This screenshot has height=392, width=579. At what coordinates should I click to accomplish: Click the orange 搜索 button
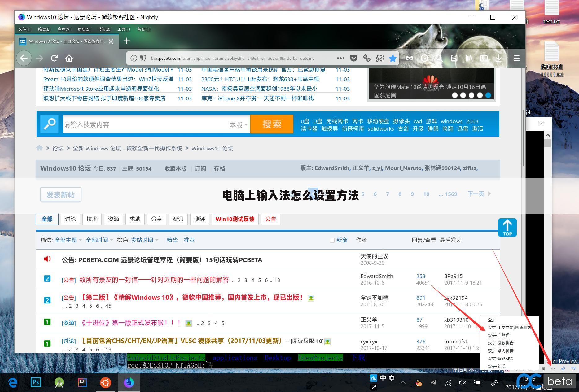tap(272, 124)
